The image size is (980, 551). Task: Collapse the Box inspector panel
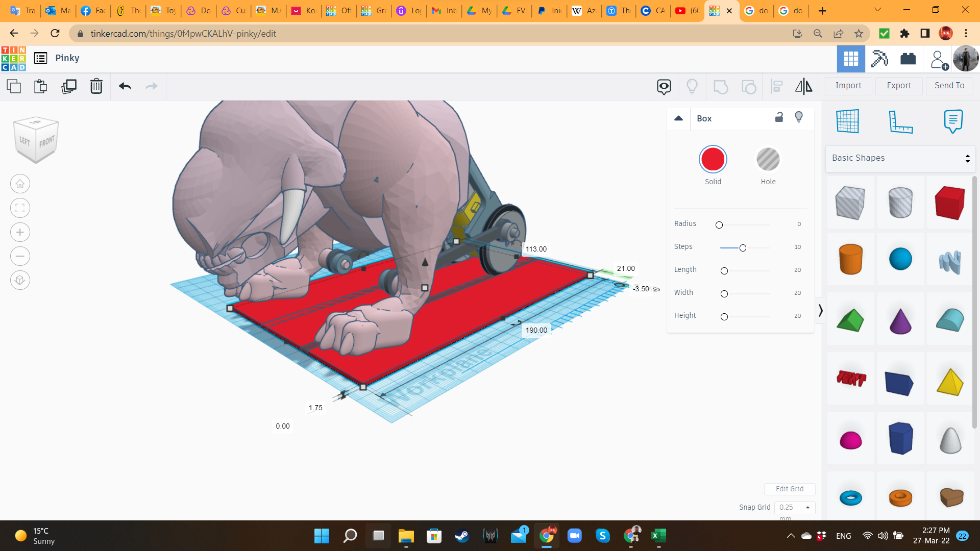click(x=678, y=118)
